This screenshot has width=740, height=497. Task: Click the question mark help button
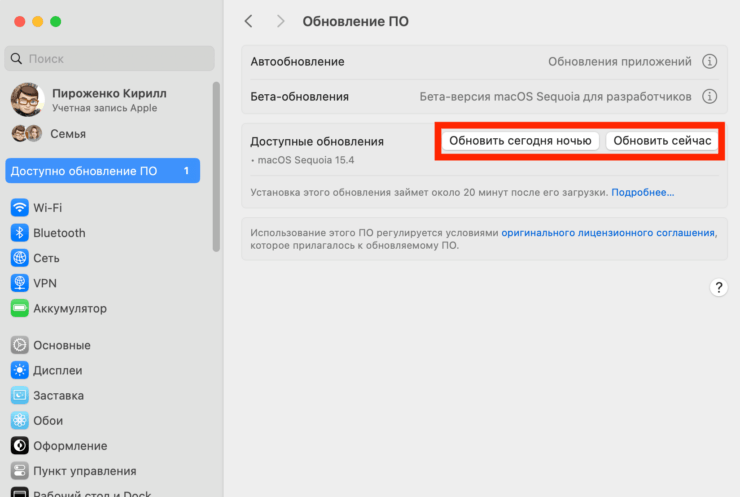coord(718,287)
